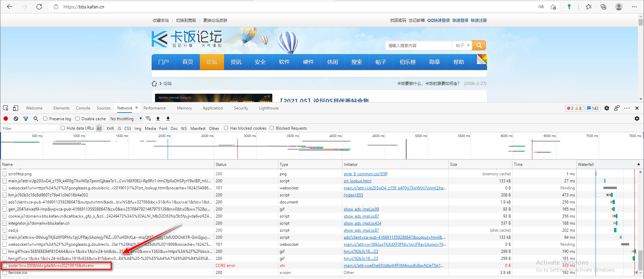Switch to the Elements tab
644x279 pixels.
[61, 108]
